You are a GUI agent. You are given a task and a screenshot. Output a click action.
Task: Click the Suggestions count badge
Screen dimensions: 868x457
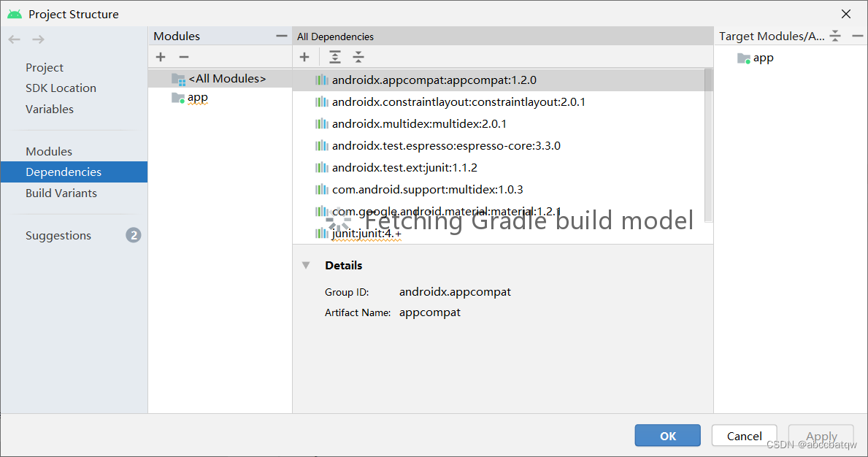(x=134, y=235)
